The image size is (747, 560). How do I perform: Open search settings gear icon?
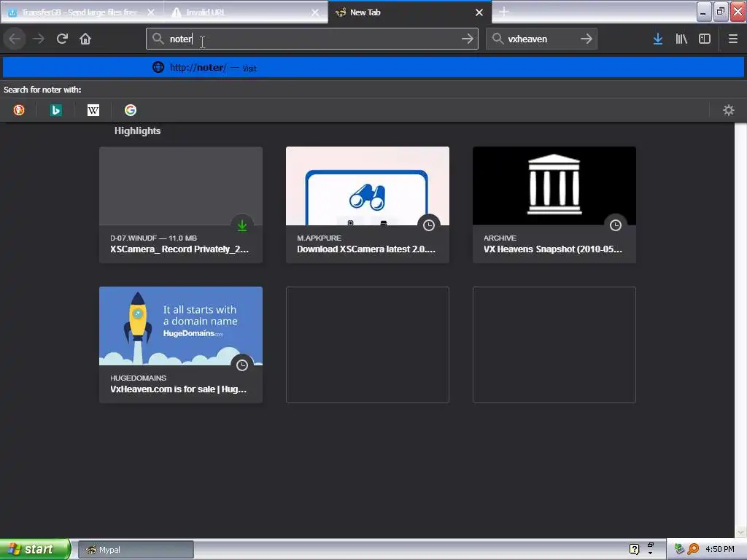729,110
